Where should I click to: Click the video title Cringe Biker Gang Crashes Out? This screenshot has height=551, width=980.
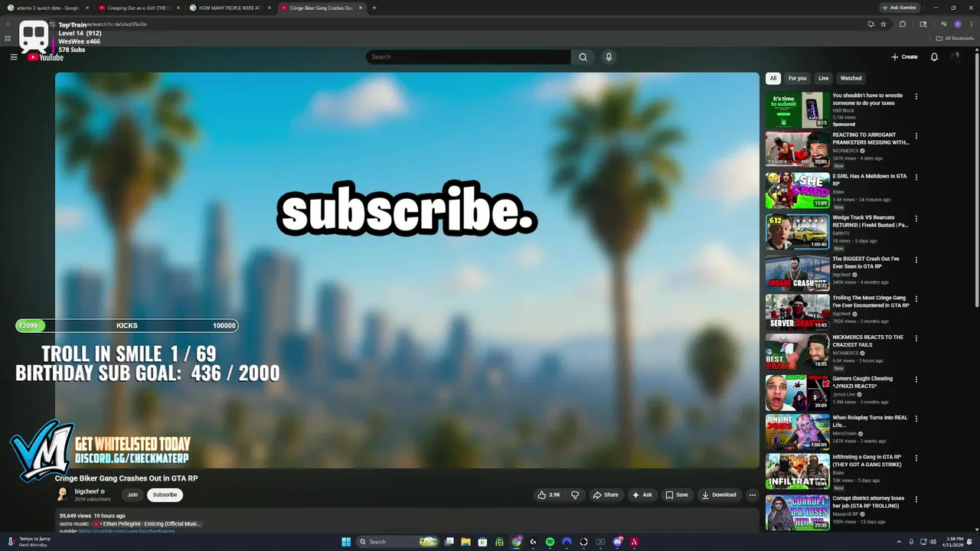coord(126,478)
